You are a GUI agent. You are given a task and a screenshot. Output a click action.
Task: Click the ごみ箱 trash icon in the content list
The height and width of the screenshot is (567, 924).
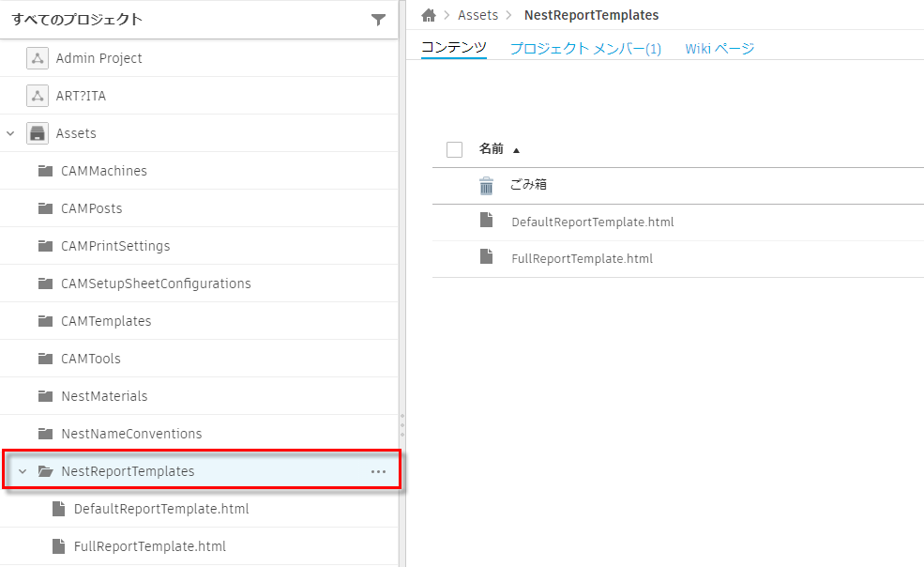486,186
